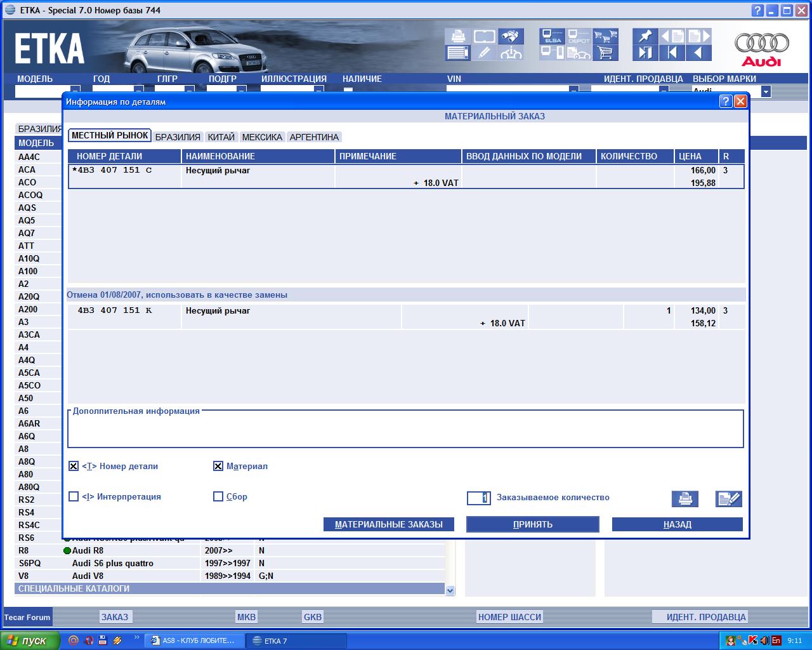Screen dimensions: 812x650
Task: Uncheck the Материал checkbox
Action: point(218,467)
